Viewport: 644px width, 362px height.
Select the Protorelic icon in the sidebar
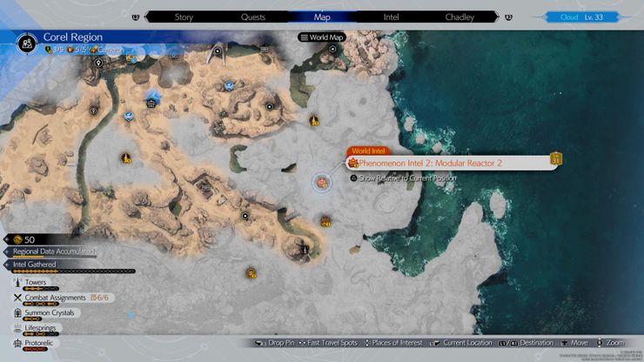click(x=17, y=343)
